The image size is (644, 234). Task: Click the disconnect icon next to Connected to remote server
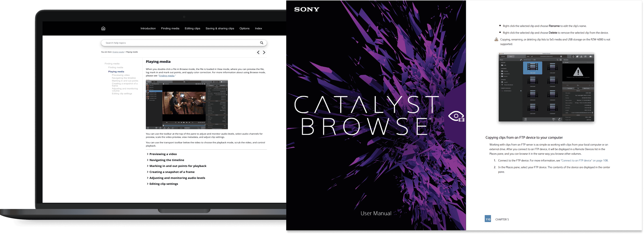tap(561, 57)
